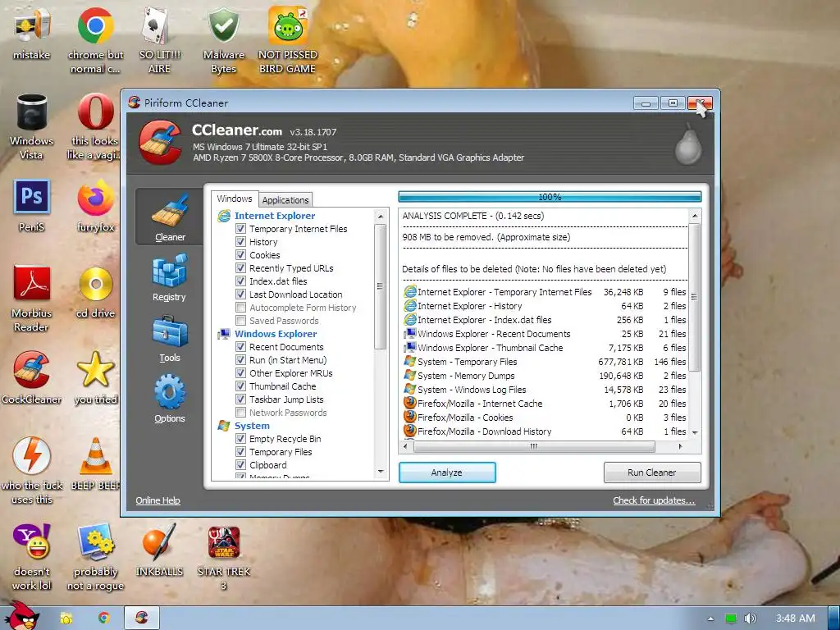840x630 pixels.
Task: Open Chrome from the taskbar
Action: click(103, 619)
